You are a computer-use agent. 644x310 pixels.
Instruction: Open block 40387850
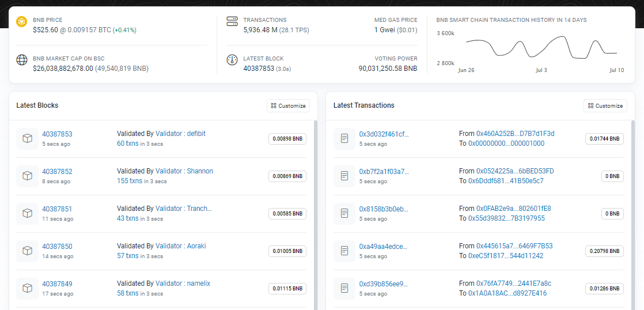57,247
